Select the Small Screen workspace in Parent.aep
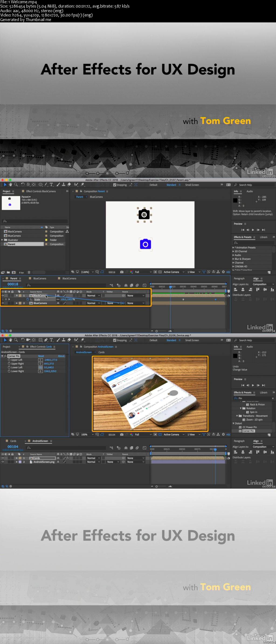The image size is (276, 644). coord(192,185)
